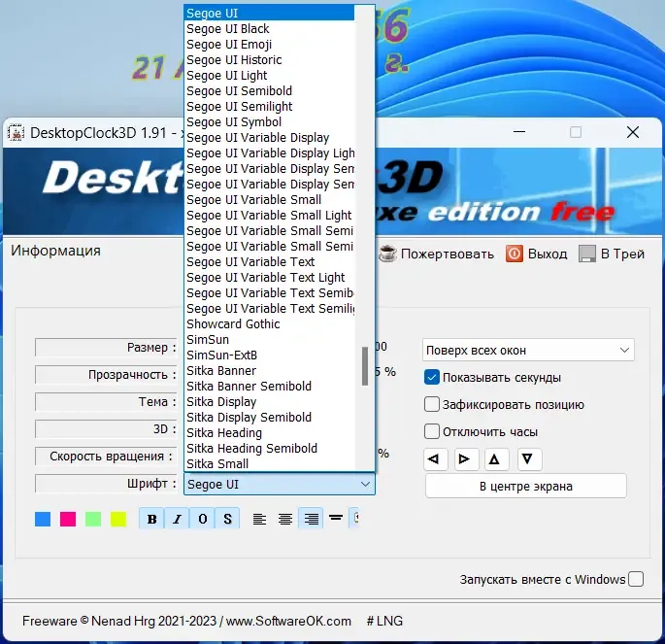Toggle Bold font style button

151,519
